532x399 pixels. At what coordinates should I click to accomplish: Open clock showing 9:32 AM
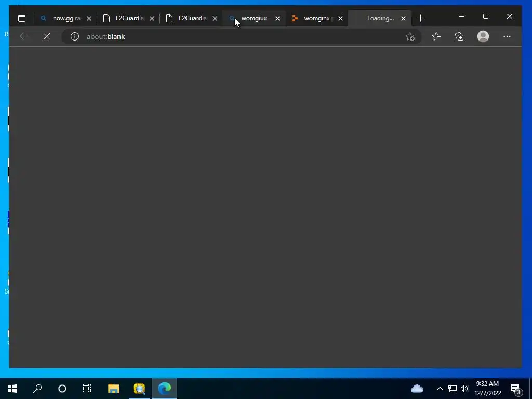[487, 389]
